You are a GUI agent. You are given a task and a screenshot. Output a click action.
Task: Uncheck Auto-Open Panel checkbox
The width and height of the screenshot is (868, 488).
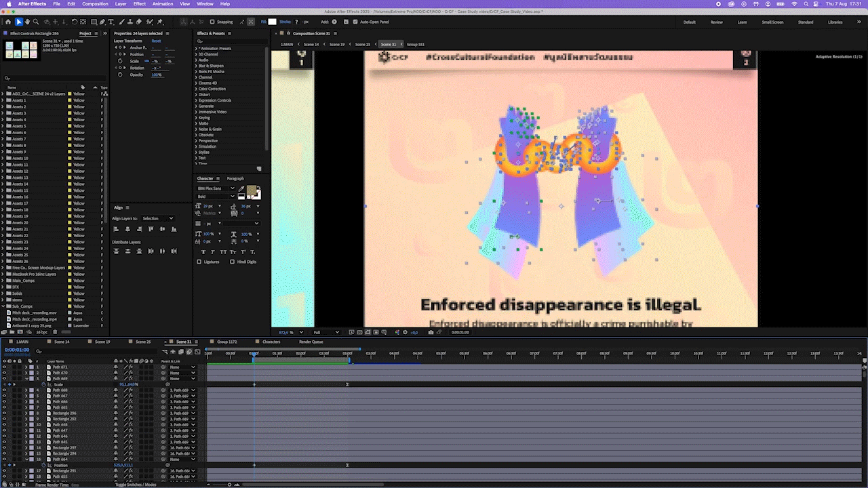point(355,22)
